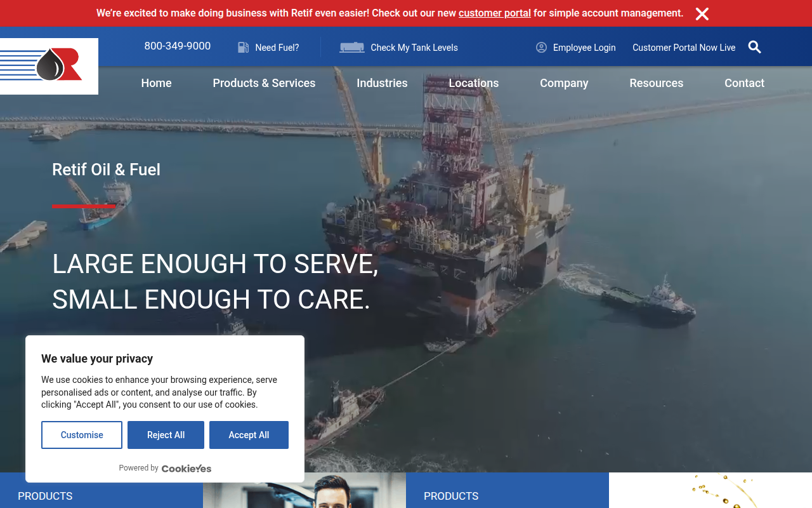Call 800-349-9000 phone link
Screen dimensions: 812x508
coord(178,46)
